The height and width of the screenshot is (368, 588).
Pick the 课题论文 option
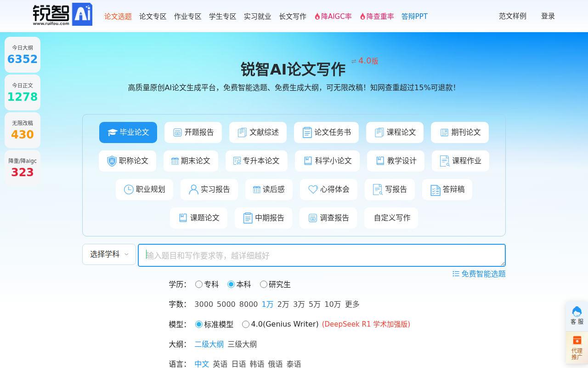[x=198, y=218]
